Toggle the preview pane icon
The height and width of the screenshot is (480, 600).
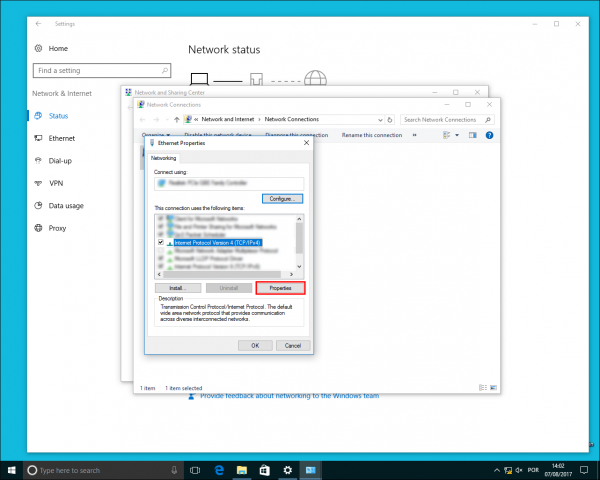[x=473, y=135]
